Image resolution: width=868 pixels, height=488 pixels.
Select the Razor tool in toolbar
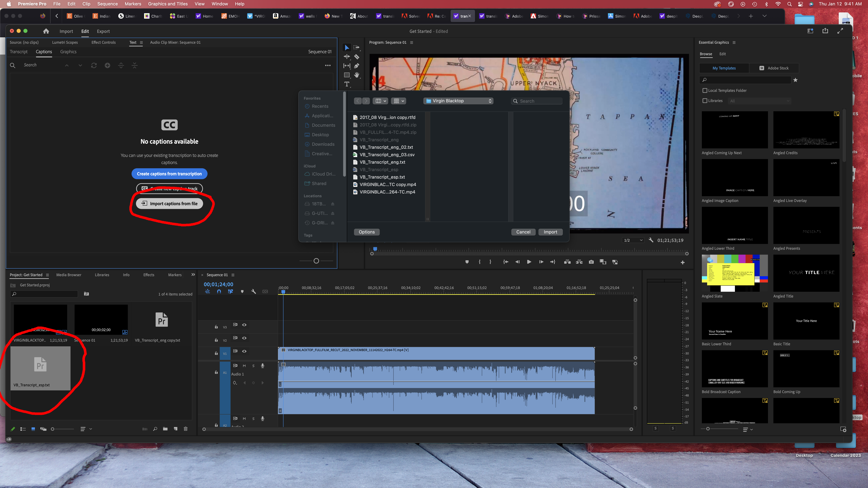pyautogui.click(x=357, y=57)
